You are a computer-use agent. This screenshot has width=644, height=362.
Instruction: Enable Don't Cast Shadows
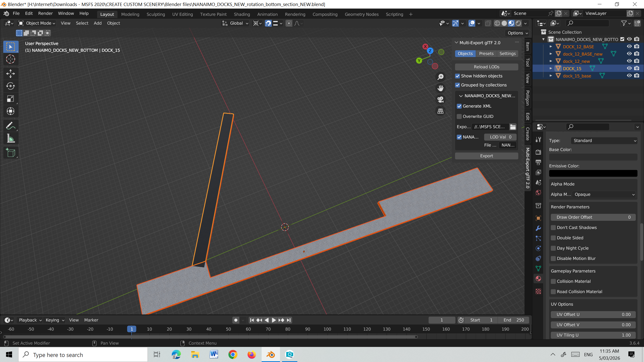[x=553, y=228]
